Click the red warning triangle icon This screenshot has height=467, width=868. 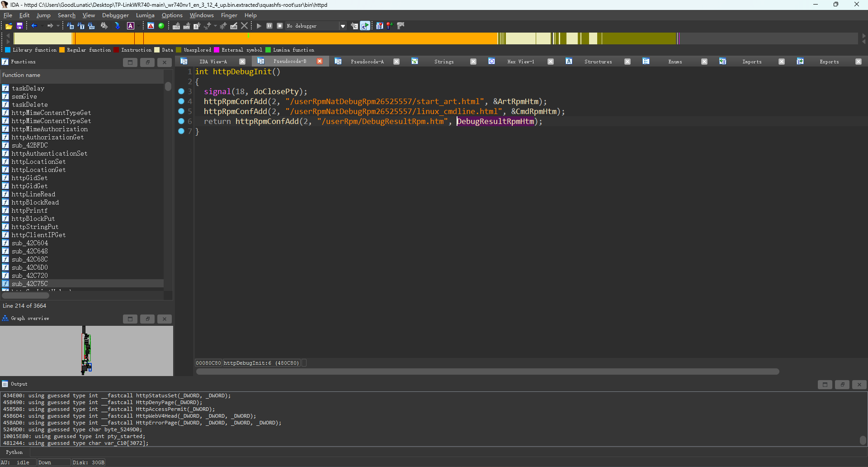[x=151, y=26]
